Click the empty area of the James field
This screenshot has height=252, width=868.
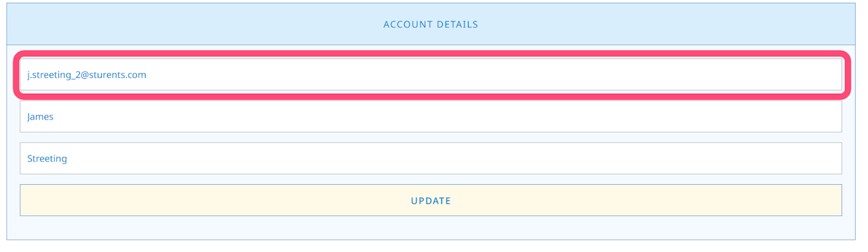pyautogui.click(x=448, y=117)
